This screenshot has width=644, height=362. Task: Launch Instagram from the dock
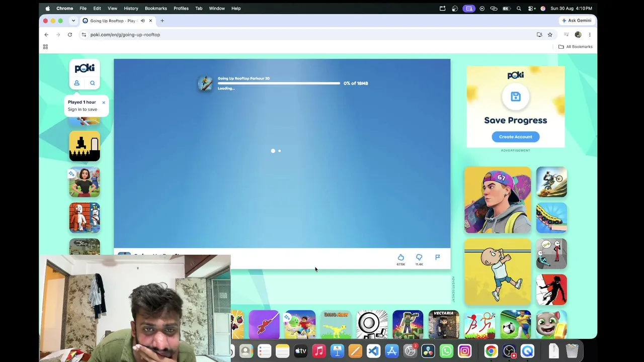(464, 351)
